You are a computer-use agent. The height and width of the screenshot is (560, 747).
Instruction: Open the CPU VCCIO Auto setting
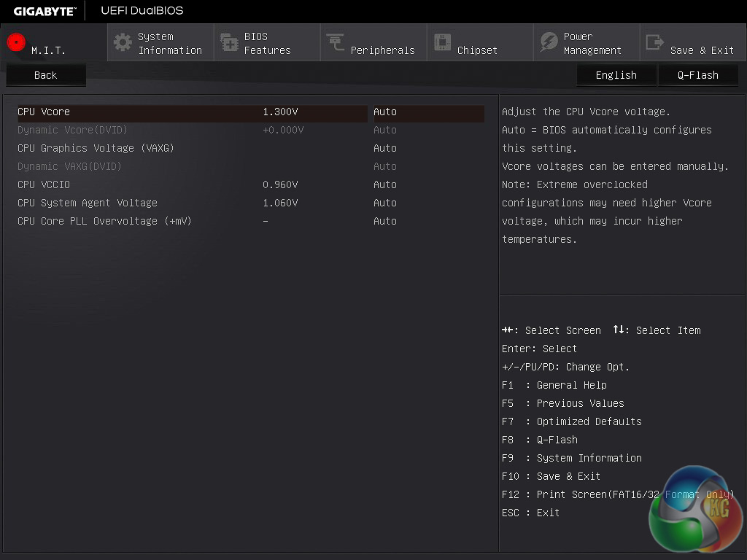coord(385,184)
